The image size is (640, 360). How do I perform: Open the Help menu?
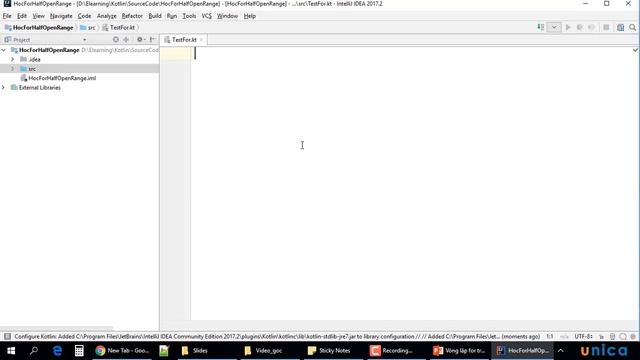(249, 16)
